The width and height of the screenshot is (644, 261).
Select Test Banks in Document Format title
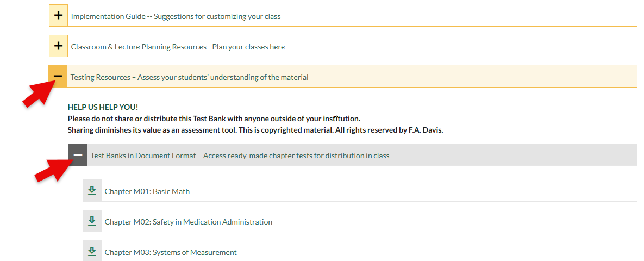pos(240,156)
